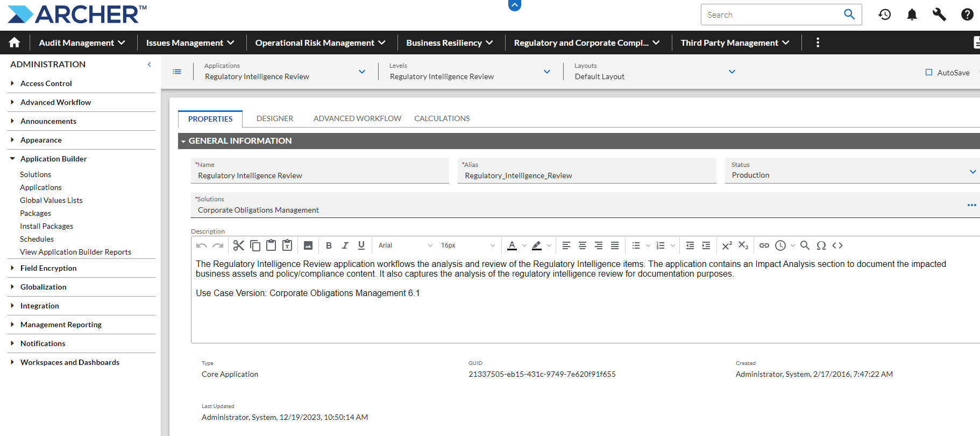Screen dimensions: 980x436
Task: Click the Redo arrow in editor toolbar
Action: click(218, 245)
